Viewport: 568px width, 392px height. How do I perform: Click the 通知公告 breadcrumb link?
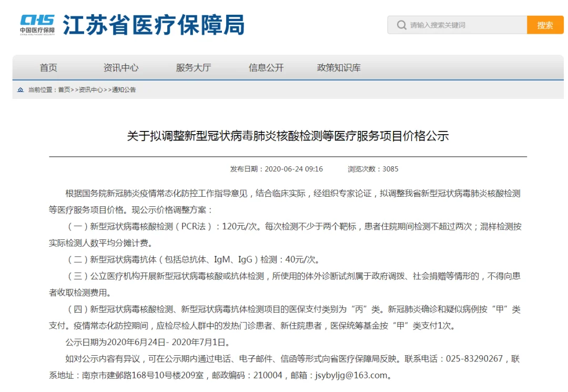click(124, 90)
